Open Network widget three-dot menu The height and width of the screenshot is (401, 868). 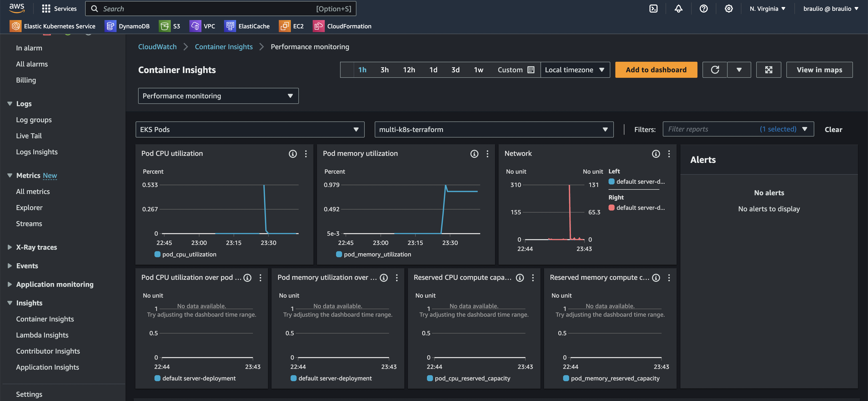click(x=669, y=154)
